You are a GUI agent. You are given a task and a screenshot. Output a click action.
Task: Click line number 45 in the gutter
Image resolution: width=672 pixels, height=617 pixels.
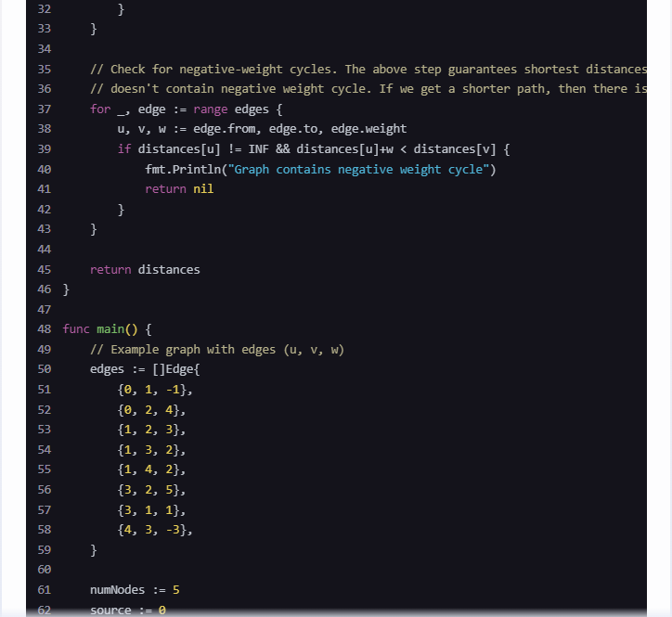[x=45, y=269]
